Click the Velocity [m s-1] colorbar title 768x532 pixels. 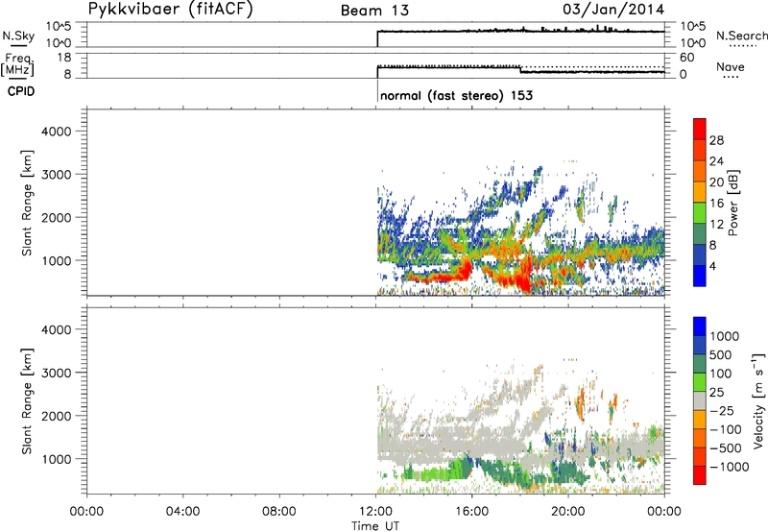(x=758, y=400)
